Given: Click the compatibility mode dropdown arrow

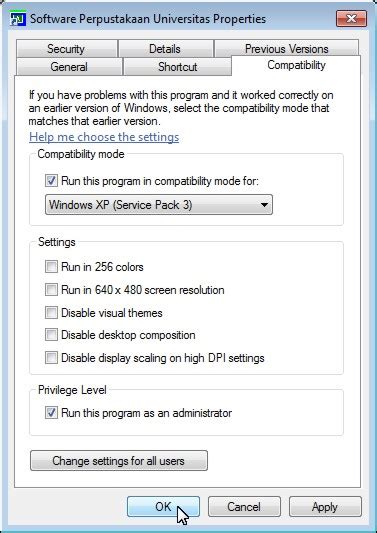Looking at the screenshot, I should [264, 205].
